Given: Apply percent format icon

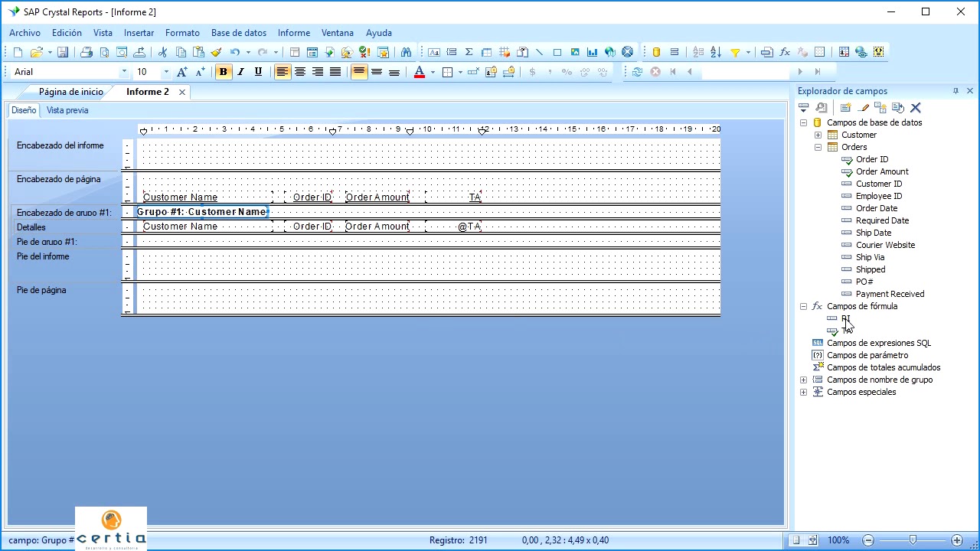Looking at the screenshot, I should point(567,71).
